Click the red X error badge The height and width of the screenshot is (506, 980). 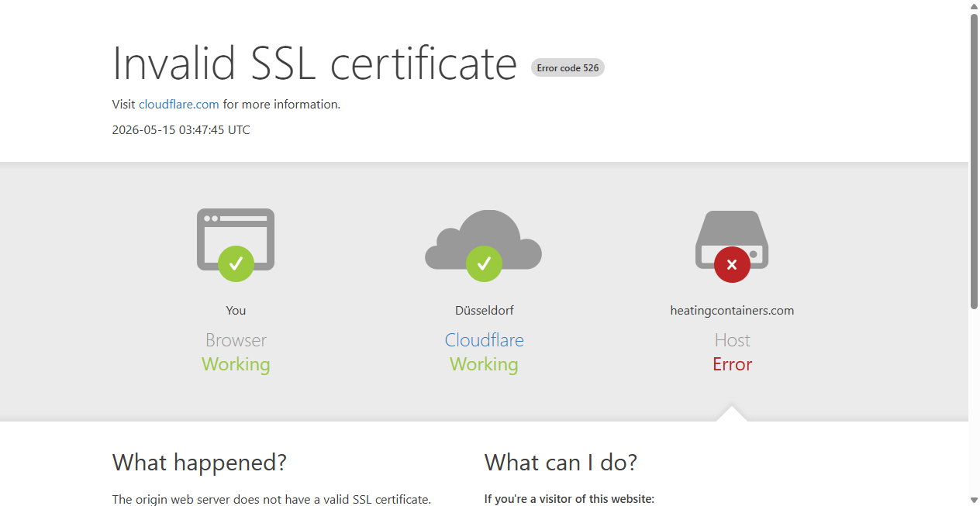coord(732,264)
